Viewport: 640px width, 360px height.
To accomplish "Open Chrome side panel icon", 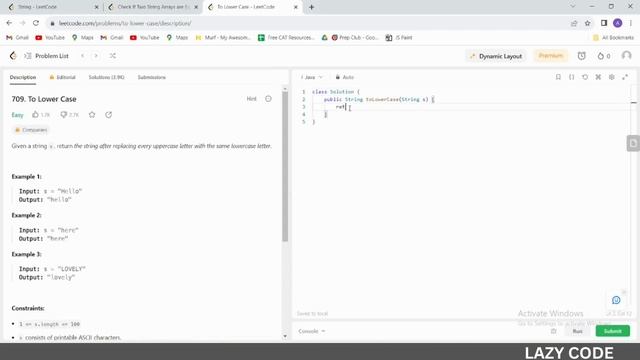I will click(x=604, y=23).
